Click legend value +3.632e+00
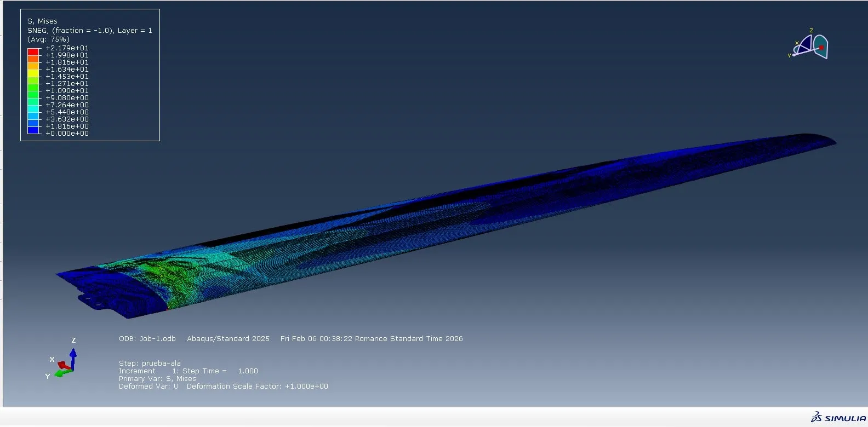The width and height of the screenshot is (868, 427). [x=67, y=119]
